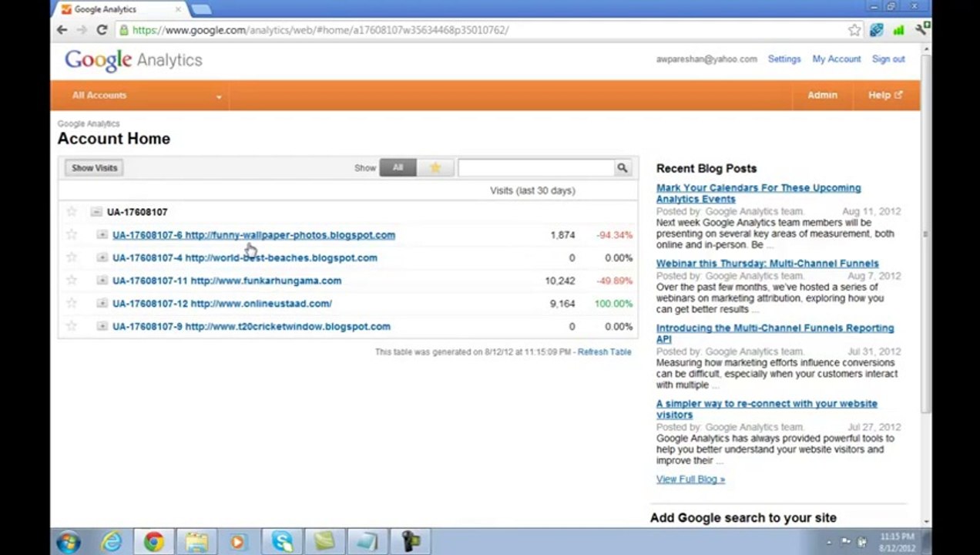Click the search magnifier button

pos(622,167)
